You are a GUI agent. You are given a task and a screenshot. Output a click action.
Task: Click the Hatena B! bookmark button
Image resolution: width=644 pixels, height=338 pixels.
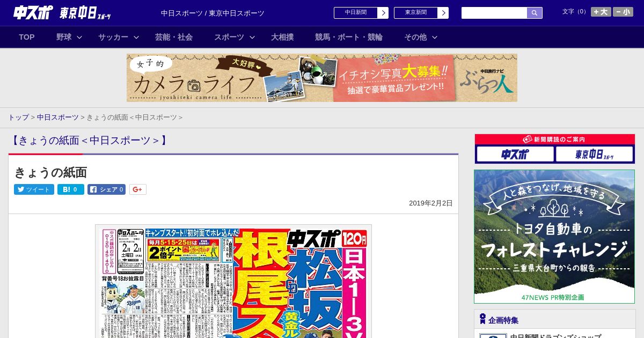tap(71, 189)
